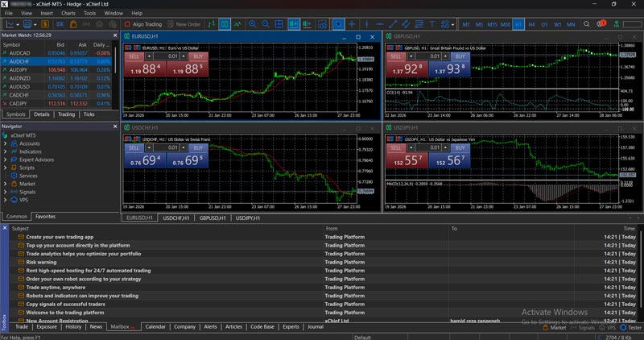Click the volume field on USDCHF chart
The image size is (644, 340).
[171, 149]
